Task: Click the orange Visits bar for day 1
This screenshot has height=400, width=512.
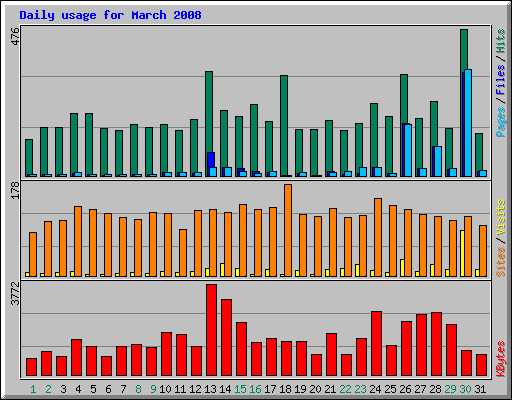Action: point(33,254)
